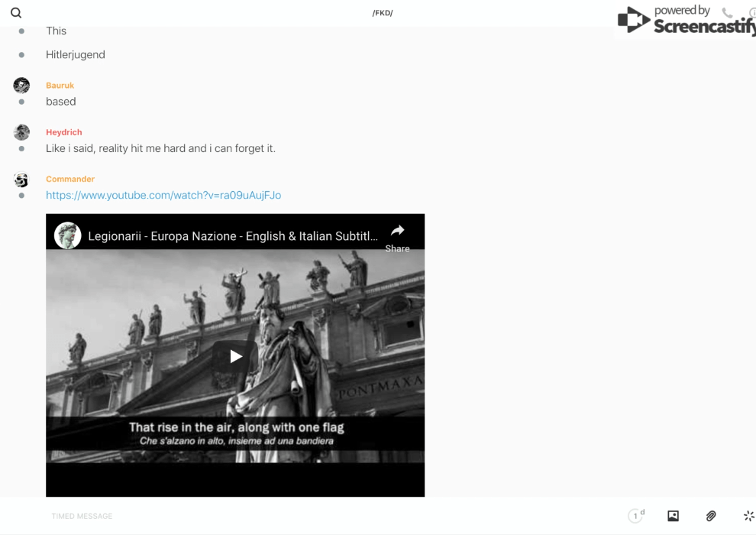Open the /FKD/ conversation title
The height and width of the screenshot is (535, 756).
(x=382, y=13)
